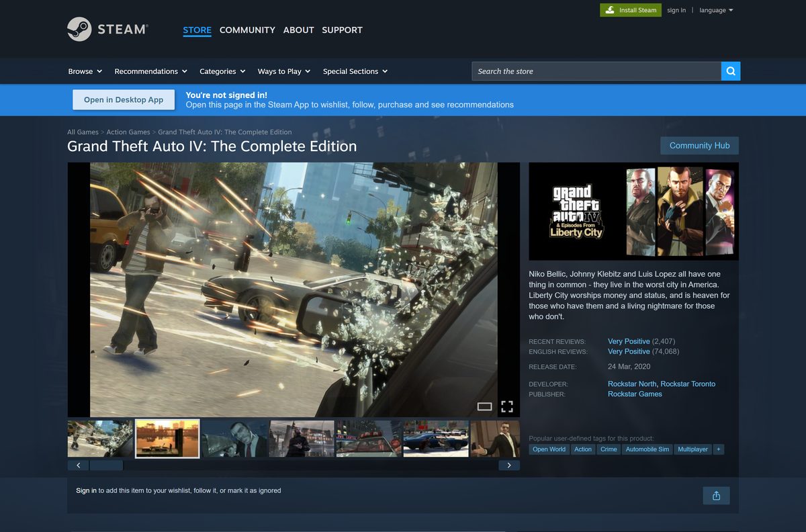The width and height of the screenshot is (806, 532).
Task: Click the Install Steam download button
Action: pyautogui.click(x=630, y=10)
